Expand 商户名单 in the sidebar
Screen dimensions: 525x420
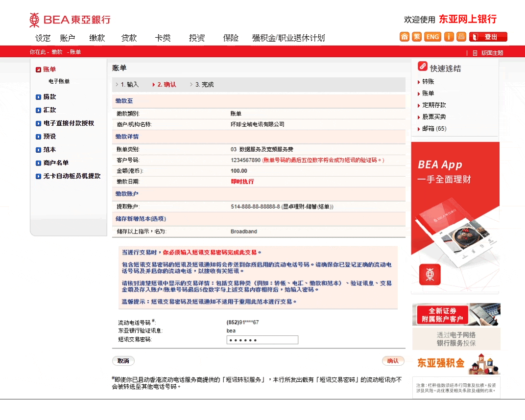click(55, 163)
